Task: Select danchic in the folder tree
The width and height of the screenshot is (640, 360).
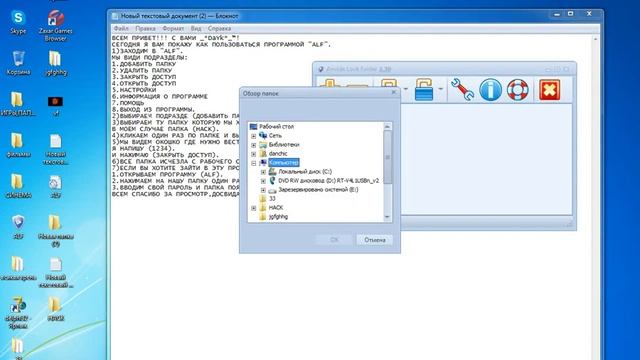Action: coord(278,153)
